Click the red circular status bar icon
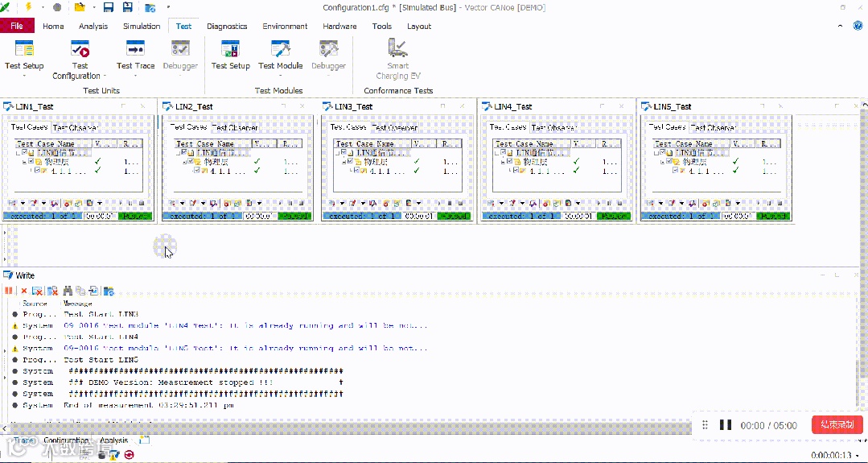This screenshot has height=463, width=868. click(129, 455)
